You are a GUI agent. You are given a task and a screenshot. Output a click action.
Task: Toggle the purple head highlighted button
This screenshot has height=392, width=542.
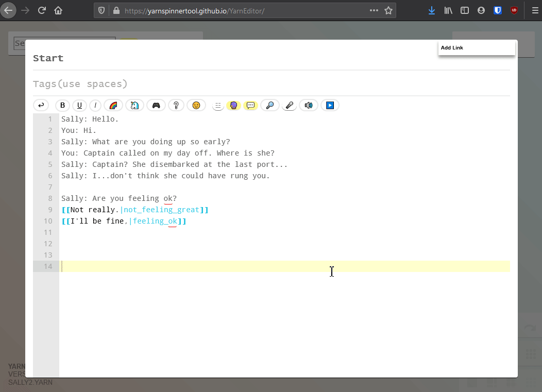233,106
